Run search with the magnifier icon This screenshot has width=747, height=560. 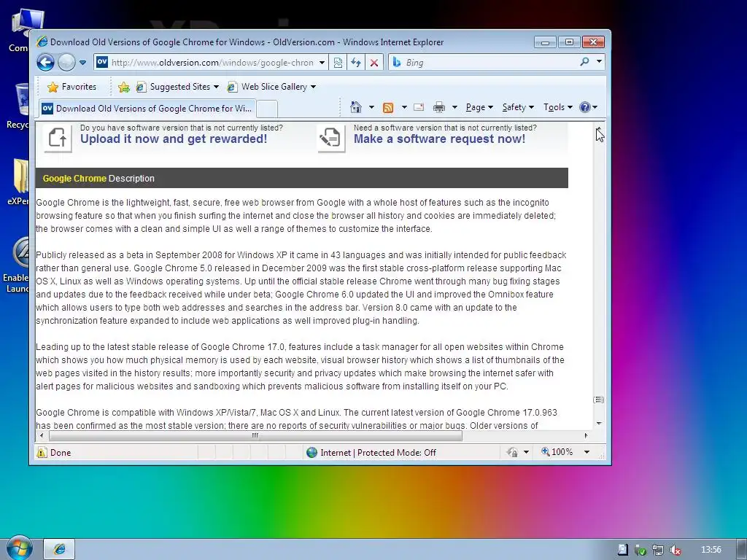point(584,62)
